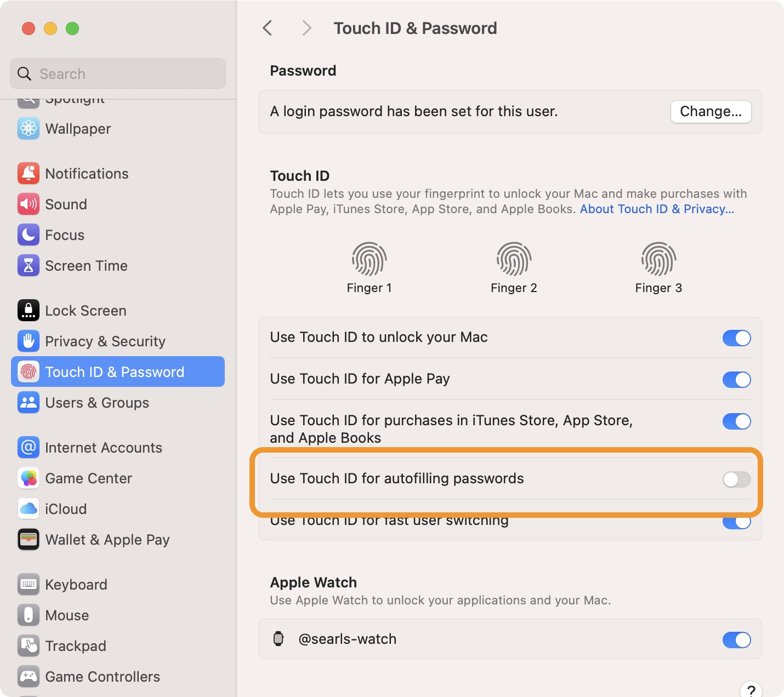
Task: Go back using the left chevron
Action: click(268, 28)
